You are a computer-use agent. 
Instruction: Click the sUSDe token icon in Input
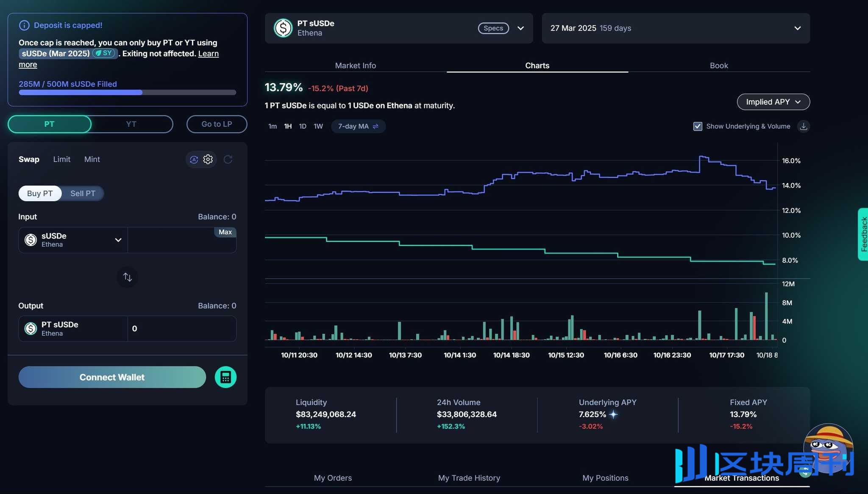[x=31, y=240]
